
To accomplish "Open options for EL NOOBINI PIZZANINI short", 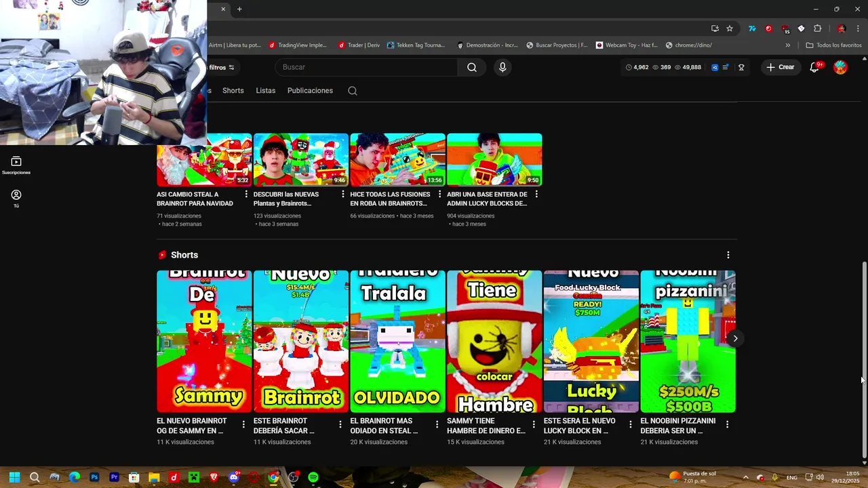I will [727, 424].
